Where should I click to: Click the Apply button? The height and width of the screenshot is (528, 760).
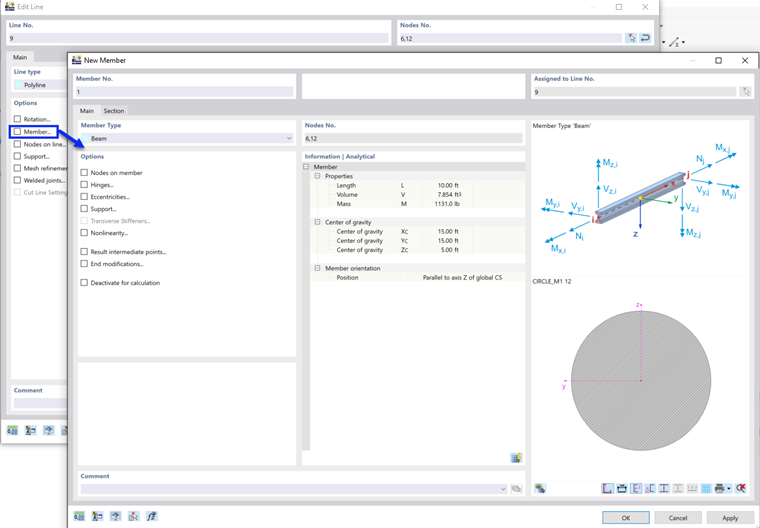[730, 518]
